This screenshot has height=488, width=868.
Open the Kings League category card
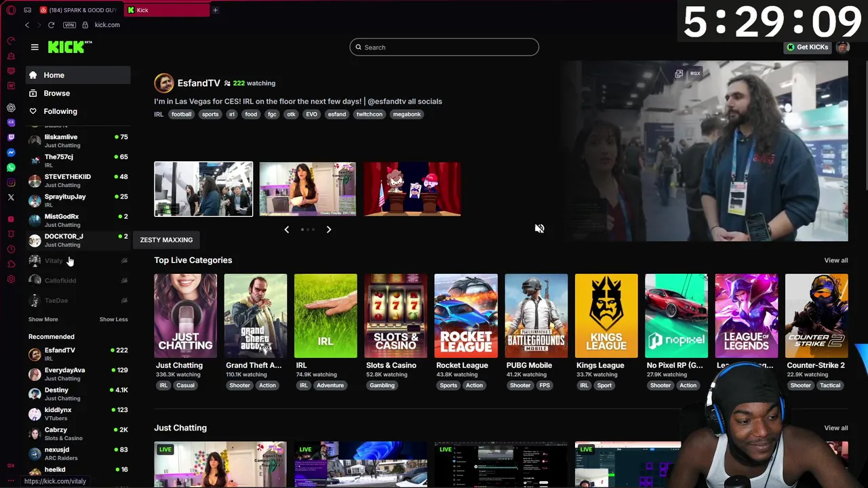point(606,316)
